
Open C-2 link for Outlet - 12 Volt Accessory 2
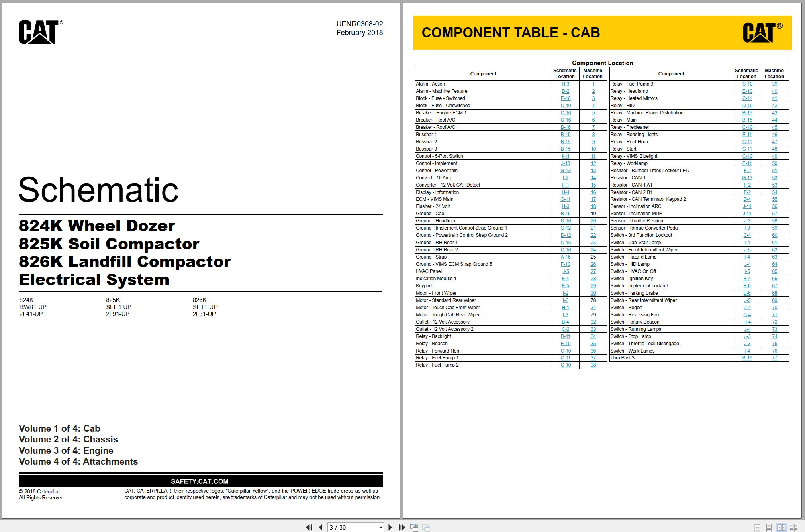coord(565,329)
